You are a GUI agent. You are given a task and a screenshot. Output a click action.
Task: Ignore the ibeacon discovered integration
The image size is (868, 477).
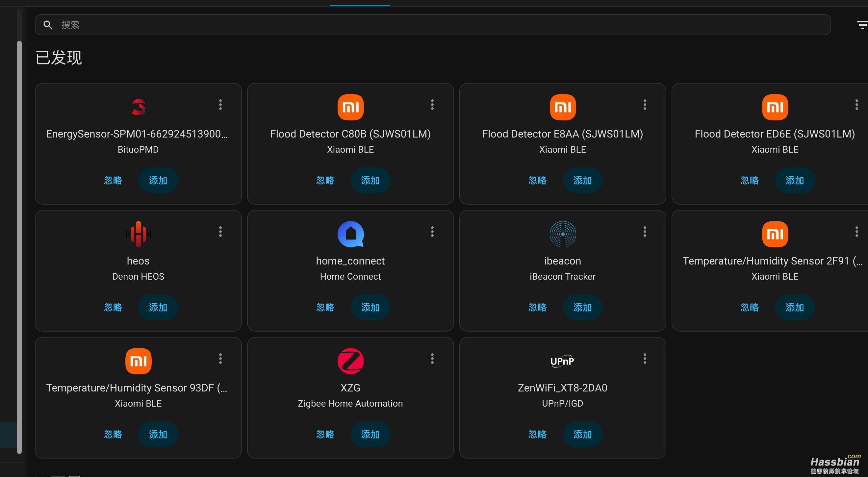537,308
